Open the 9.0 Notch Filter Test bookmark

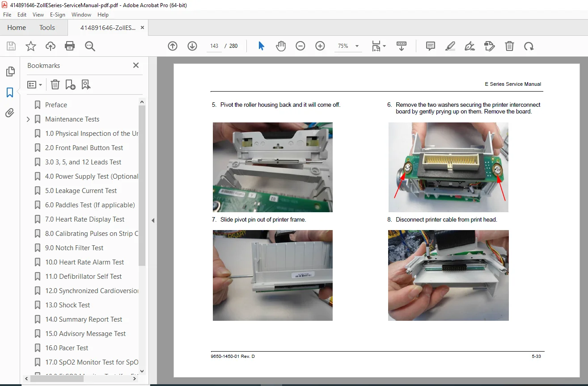tap(74, 248)
